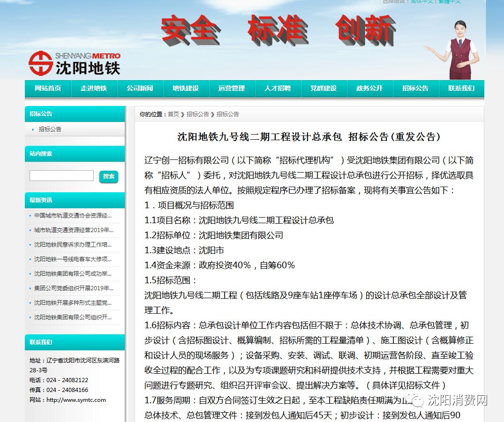Open the 走进地铁 navigation menu
Screen dimensions: 504x422
pyautogui.click(x=94, y=88)
